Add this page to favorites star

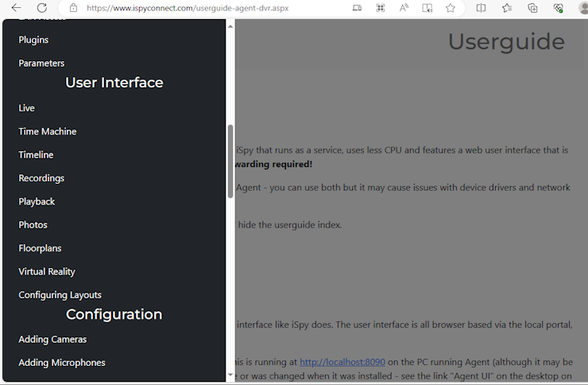(x=451, y=8)
